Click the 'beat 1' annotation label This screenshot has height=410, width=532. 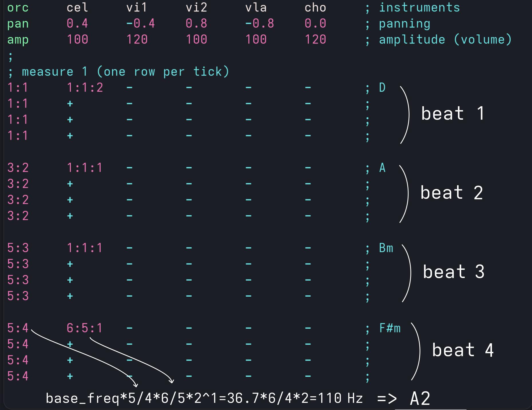(x=452, y=113)
